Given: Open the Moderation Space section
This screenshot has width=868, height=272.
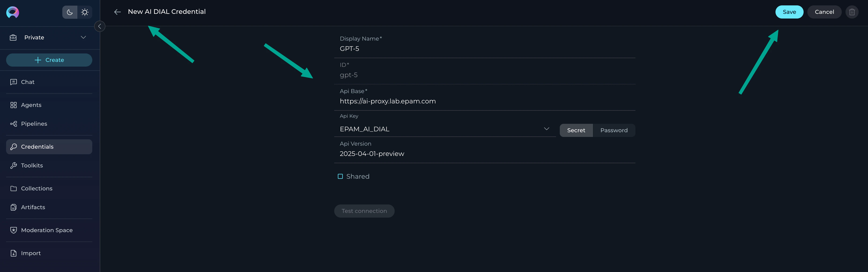Looking at the screenshot, I should point(47,230).
